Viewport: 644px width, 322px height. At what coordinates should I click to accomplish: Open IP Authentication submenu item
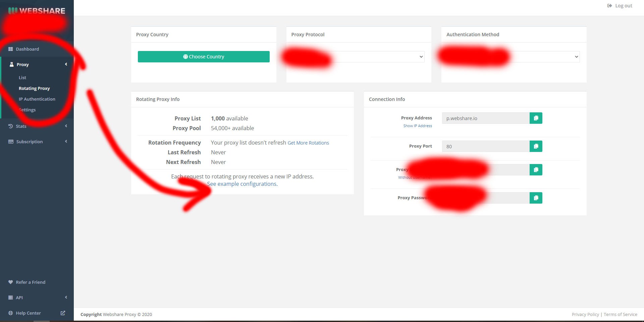(37, 99)
